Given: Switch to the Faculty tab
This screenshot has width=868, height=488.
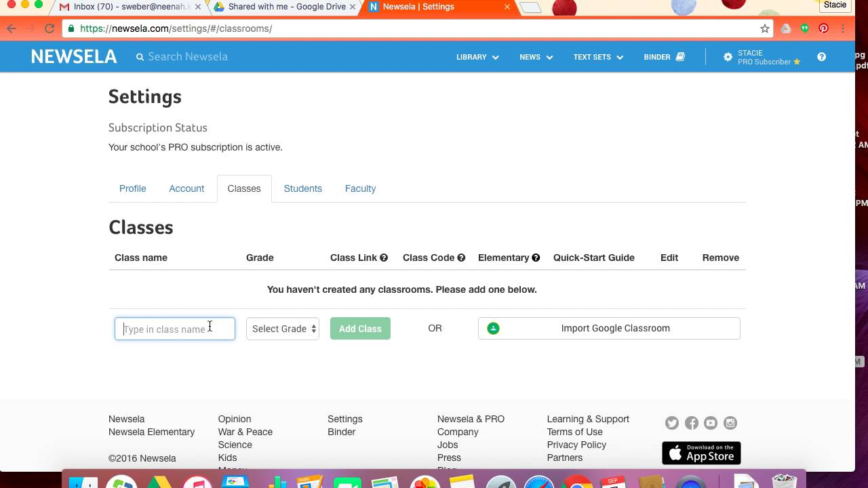Looking at the screenshot, I should (x=360, y=188).
